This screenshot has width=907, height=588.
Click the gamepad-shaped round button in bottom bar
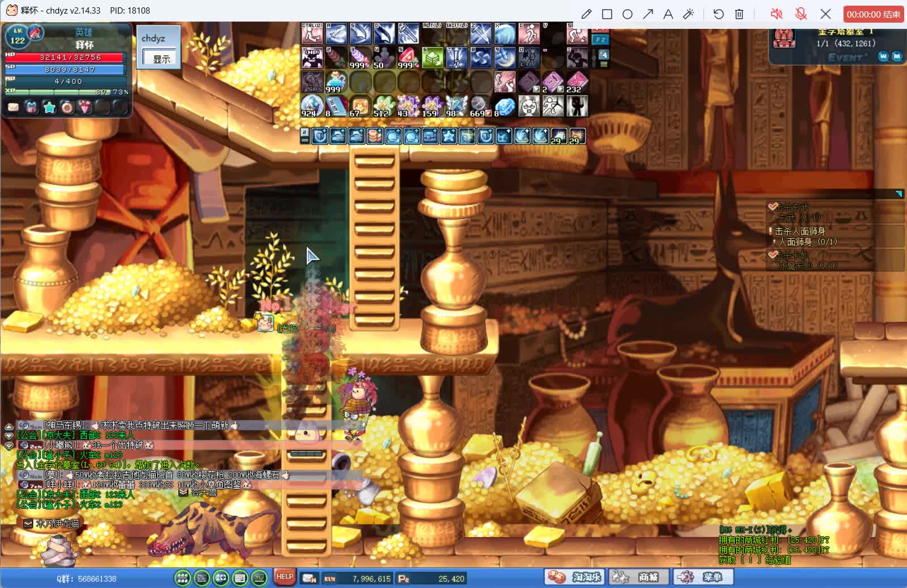pos(221,578)
